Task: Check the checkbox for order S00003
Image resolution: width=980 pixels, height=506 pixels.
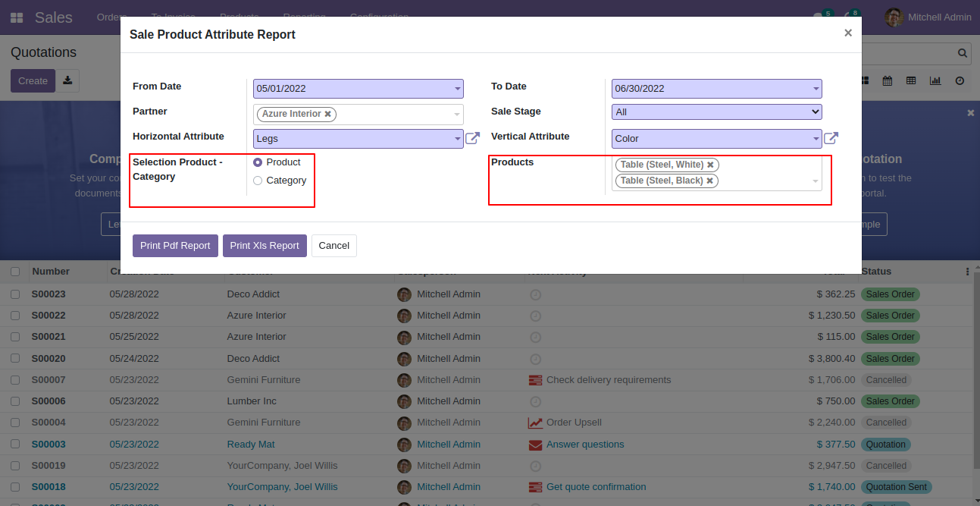Action: [15, 445]
